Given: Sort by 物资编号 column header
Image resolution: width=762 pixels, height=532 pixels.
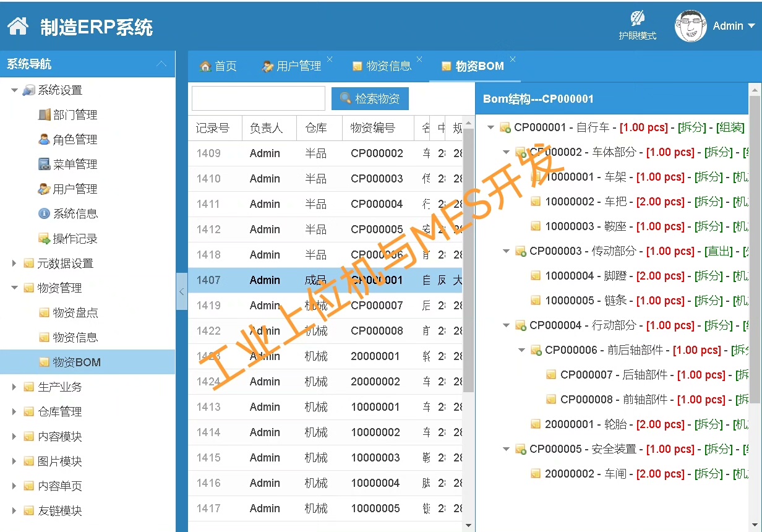Looking at the screenshot, I should pos(378,128).
